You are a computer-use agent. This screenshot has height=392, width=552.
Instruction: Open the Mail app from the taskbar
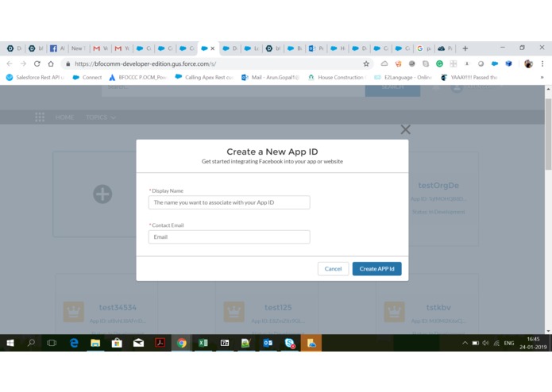point(138,343)
